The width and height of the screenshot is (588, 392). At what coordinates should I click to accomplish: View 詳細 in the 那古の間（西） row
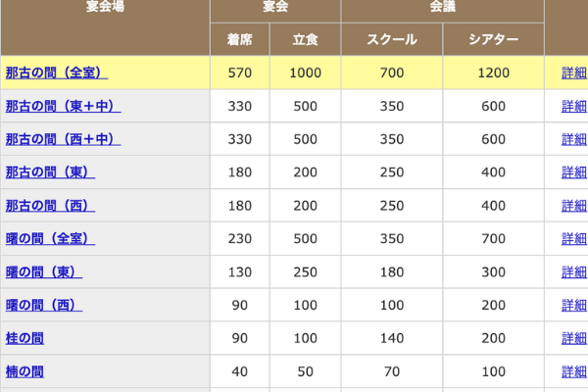pos(574,206)
